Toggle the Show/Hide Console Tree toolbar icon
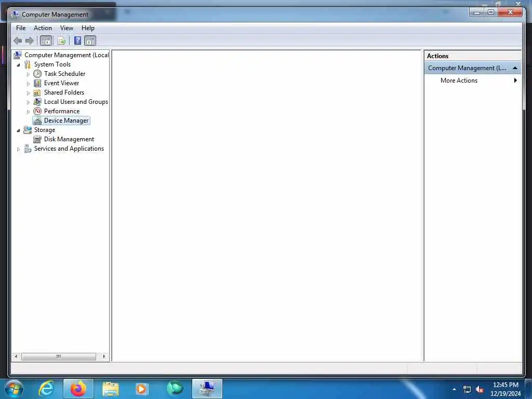 pos(46,41)
